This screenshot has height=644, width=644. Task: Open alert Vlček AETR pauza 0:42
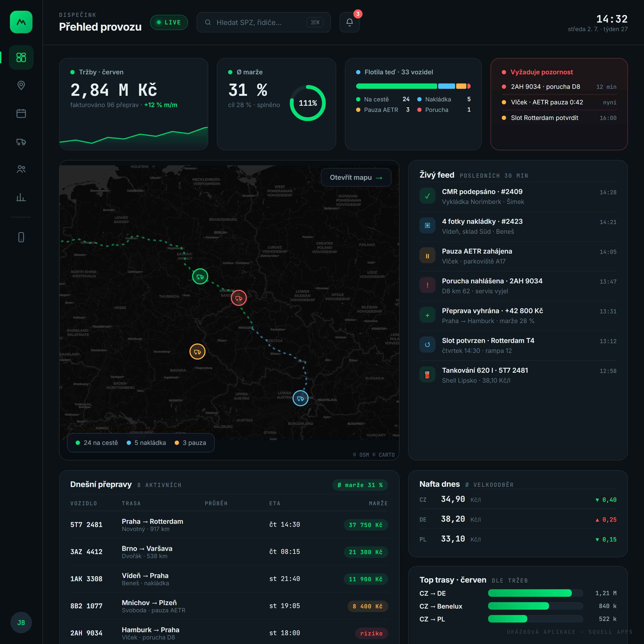[x=559, y=102]
